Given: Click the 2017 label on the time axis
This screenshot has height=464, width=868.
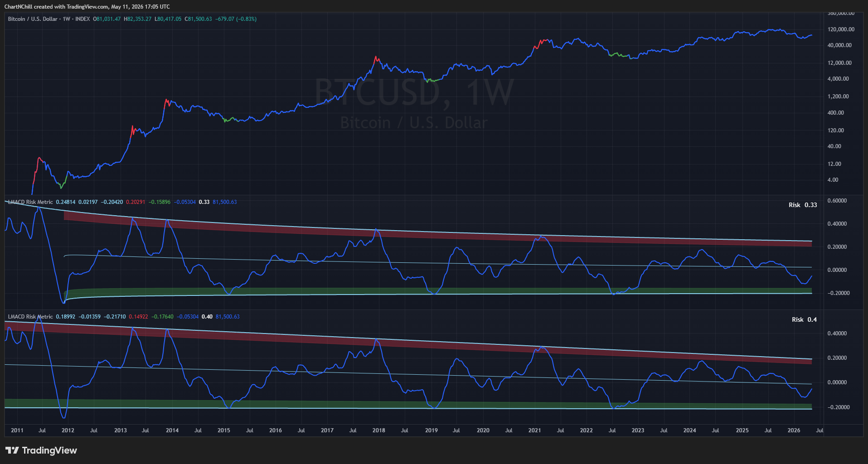Looking at the screenshot, I should pyautogui.click(x=327, y=430).
